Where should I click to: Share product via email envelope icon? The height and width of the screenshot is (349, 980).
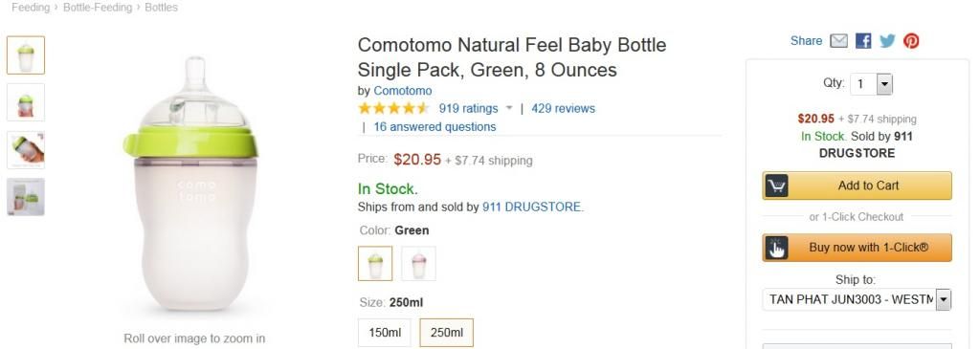(838, 41)
